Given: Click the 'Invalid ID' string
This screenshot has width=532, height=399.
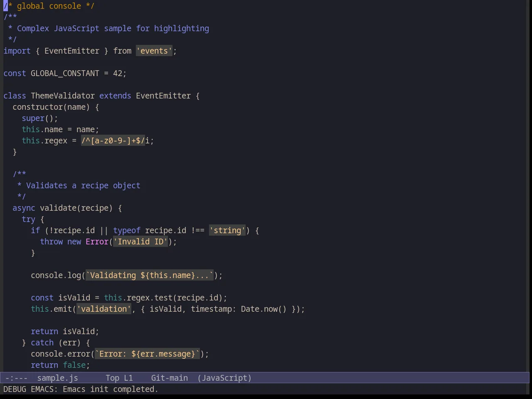Looking at the screenshot, I should [x=140, y=241].
